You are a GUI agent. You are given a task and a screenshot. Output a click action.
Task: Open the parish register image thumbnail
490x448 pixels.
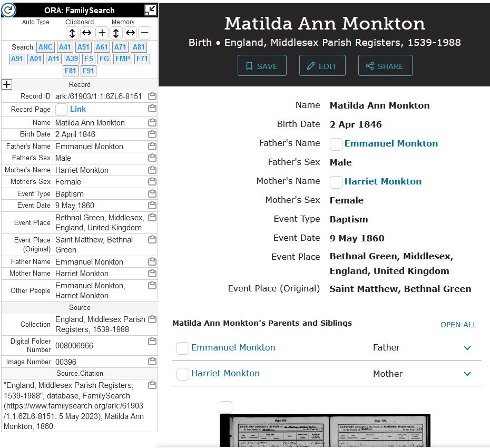[325, 431]
